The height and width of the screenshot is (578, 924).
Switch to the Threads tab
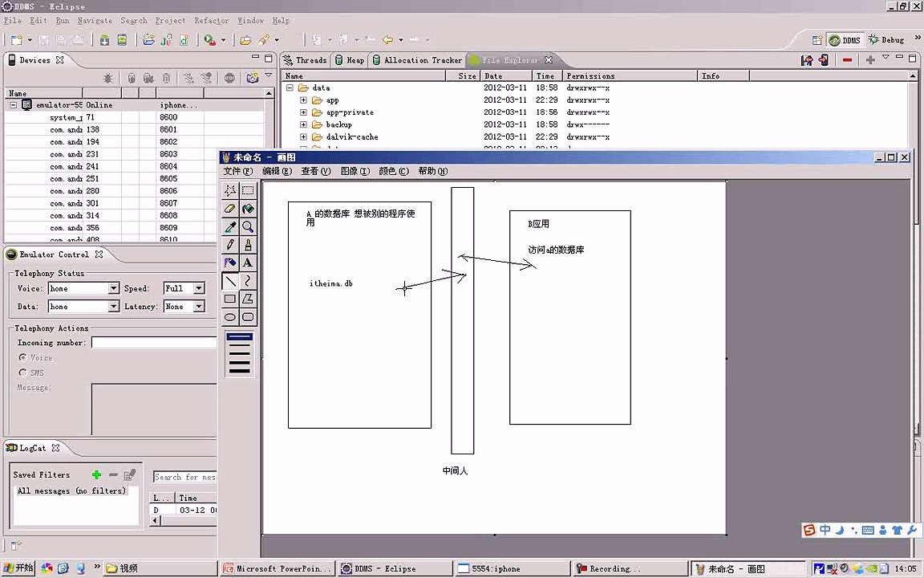[306, 60]
